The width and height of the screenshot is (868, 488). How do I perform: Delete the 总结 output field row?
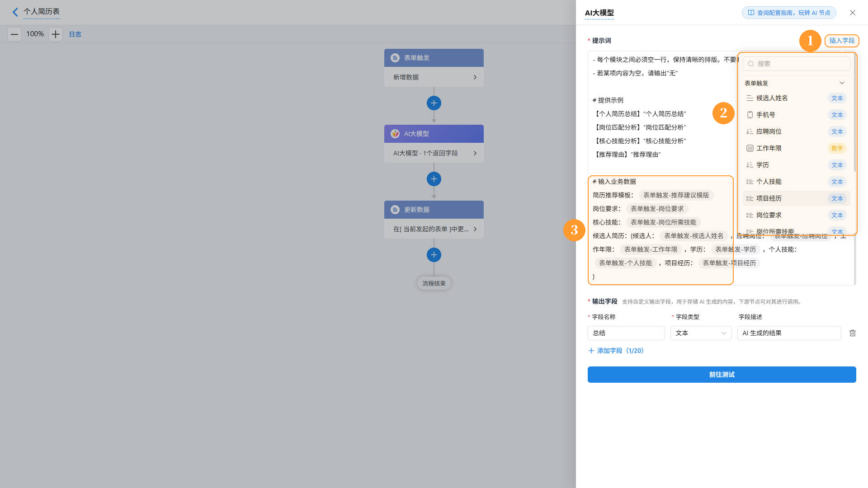tap(853, 333)
